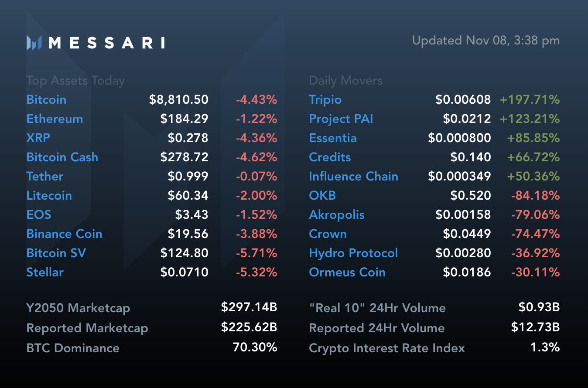Open the OKB mover link

[322, 195]
